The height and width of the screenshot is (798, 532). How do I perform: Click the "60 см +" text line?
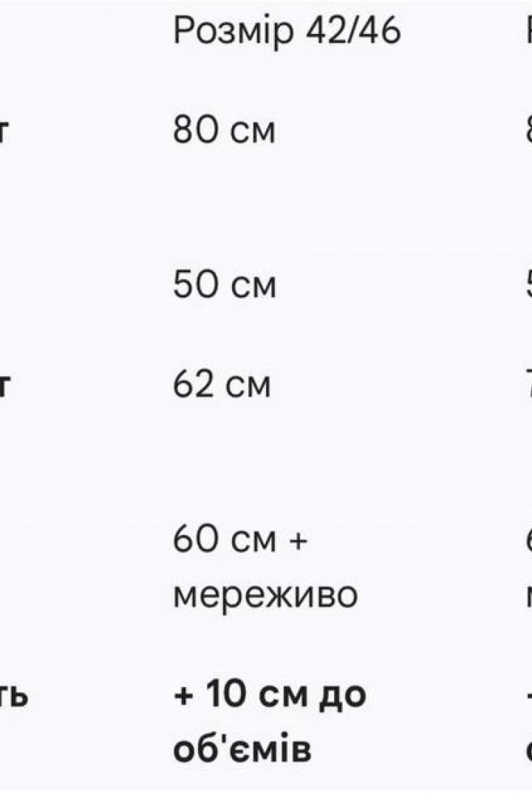coord(240,541)
